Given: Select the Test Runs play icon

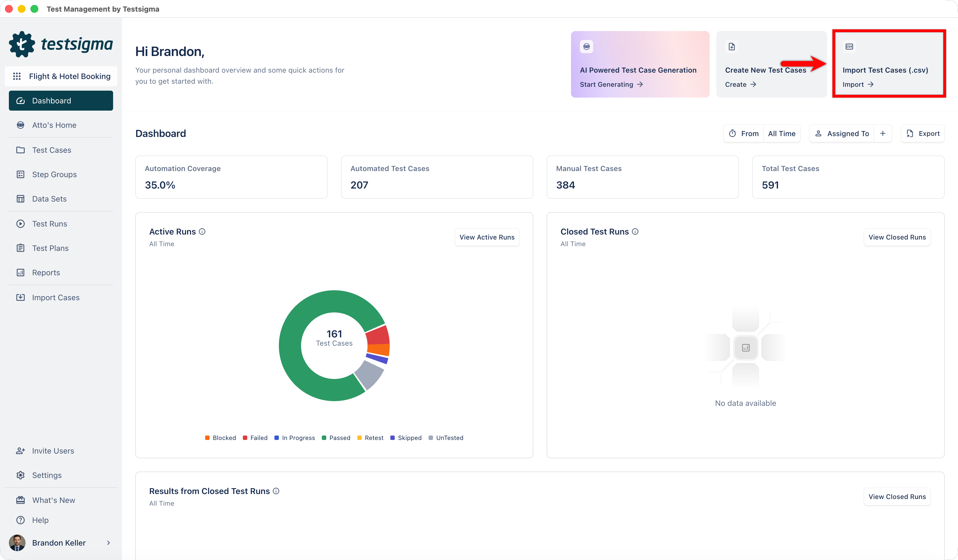Looking at the screenshot, I should coord(20,223).
